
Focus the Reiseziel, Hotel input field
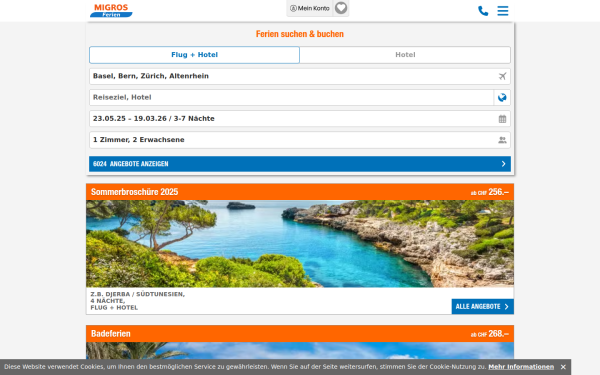(x=292, y=98)
